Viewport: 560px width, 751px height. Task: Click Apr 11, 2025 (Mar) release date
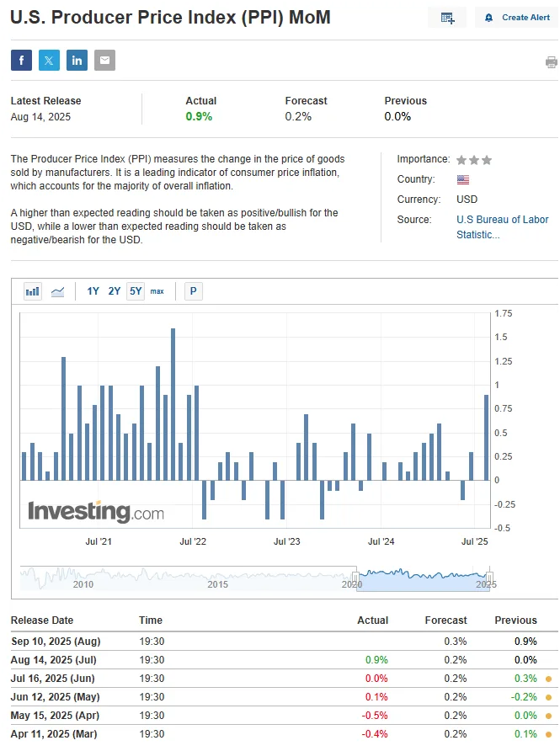pos(54,734)
